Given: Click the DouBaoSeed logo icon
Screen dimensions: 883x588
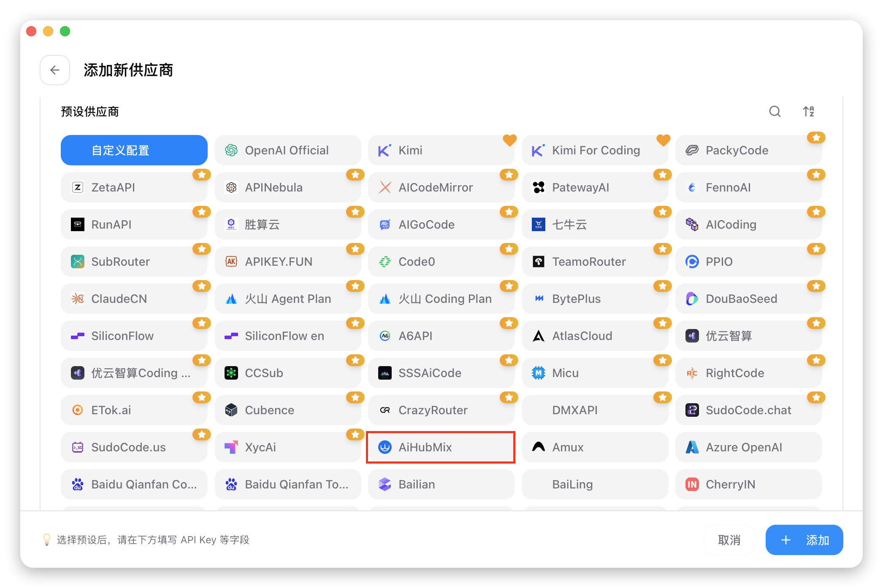Looking at the screenshot, I should point(692,299).
